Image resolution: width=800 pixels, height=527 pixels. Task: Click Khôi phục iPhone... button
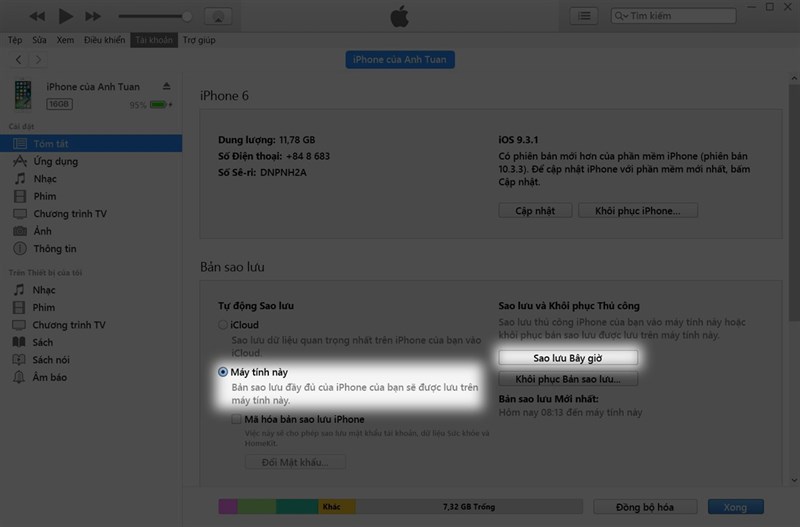[x=638, y=211]
